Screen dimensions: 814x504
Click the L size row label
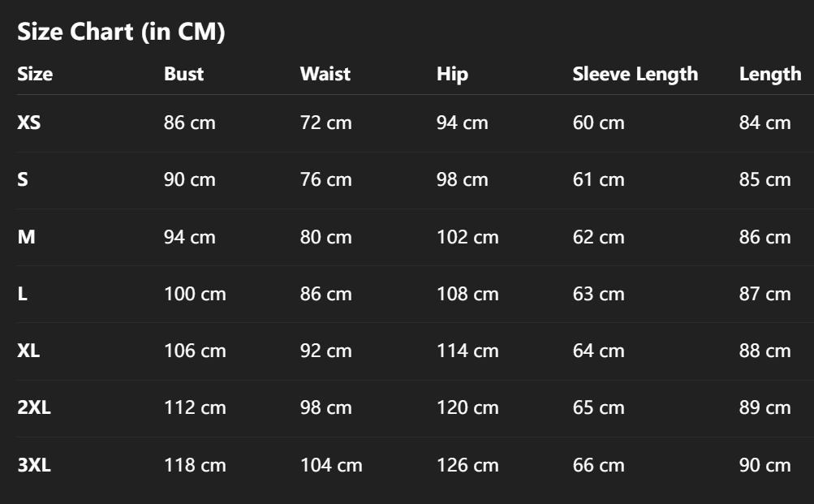click(23, 294)
